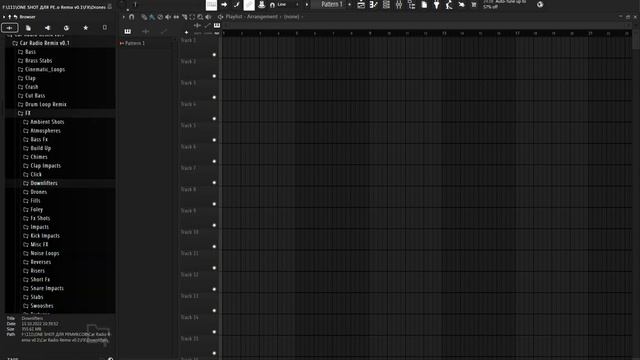Add new pattern with plus beside Pattern 1
640x360 pixels.
349,4
